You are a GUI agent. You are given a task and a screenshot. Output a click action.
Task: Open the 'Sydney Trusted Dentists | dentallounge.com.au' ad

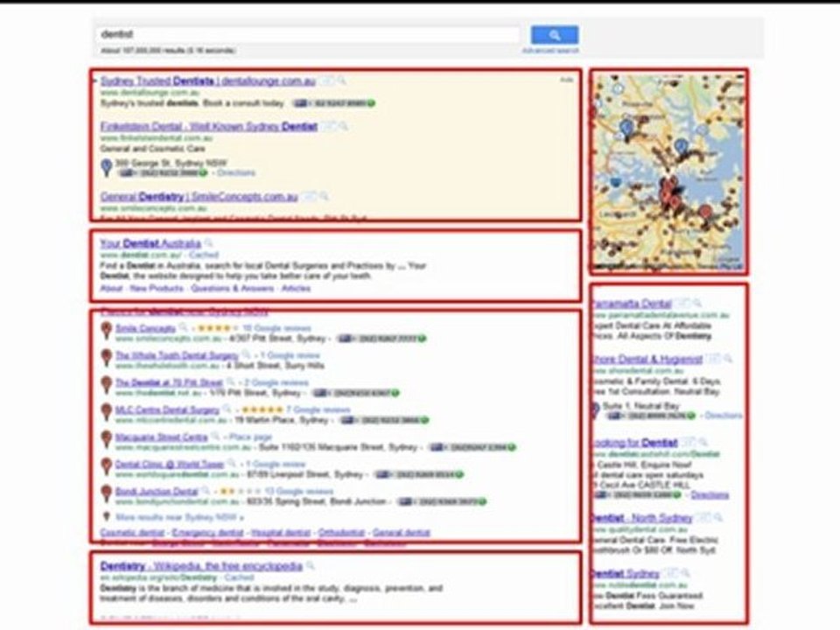(x=208, y=81)
